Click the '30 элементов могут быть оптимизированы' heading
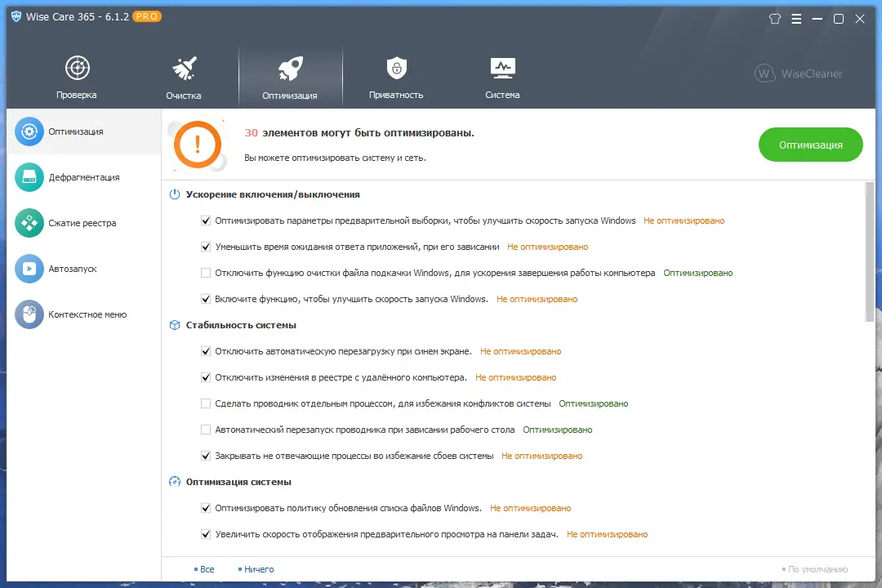The width and height of the screenshot is (882, 588). tap(359, 133)
